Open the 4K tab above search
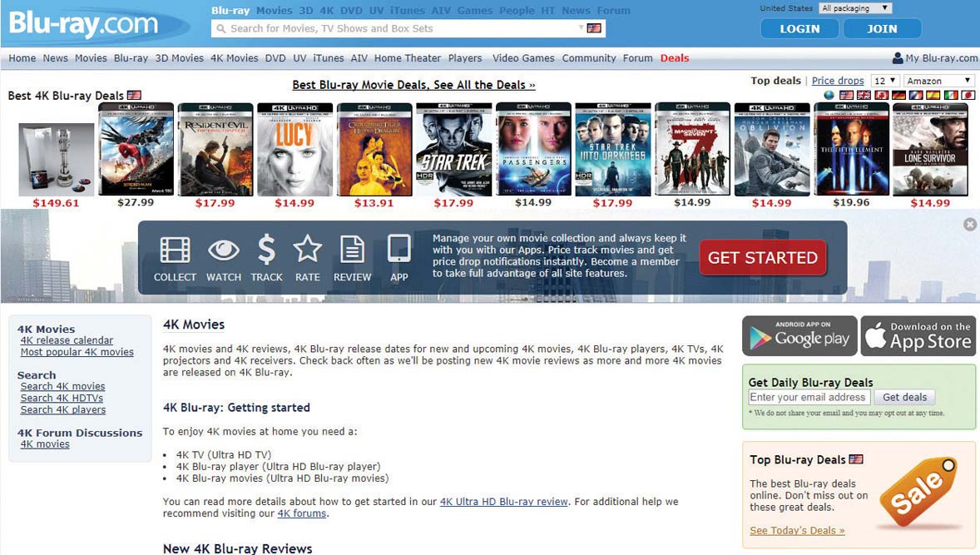Screen dimensions: 980x555 click(x=327, y=11)
